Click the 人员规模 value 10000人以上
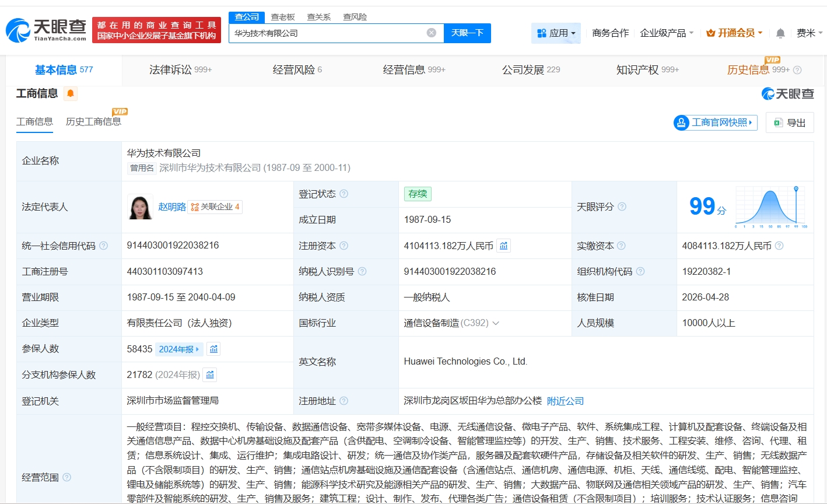The width and height of the screenshot is (827, 504). click(x=709, y=323)
